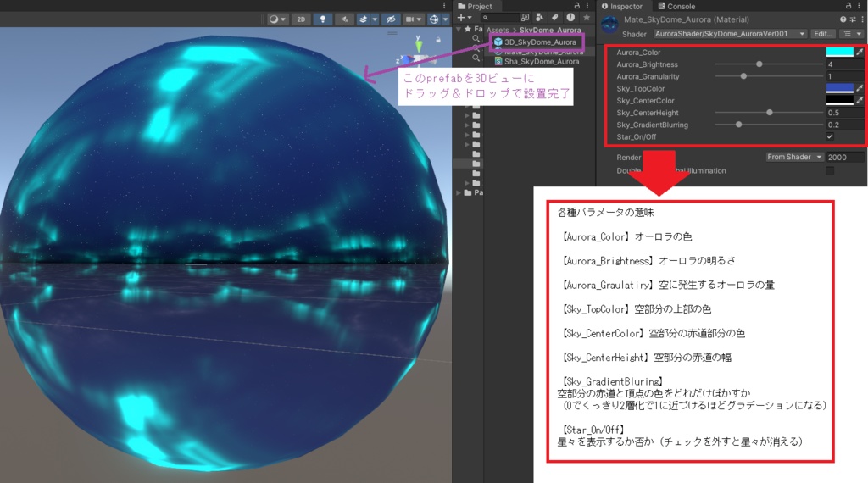Click the render queue 2000 value field

click(x=845, y=157)
